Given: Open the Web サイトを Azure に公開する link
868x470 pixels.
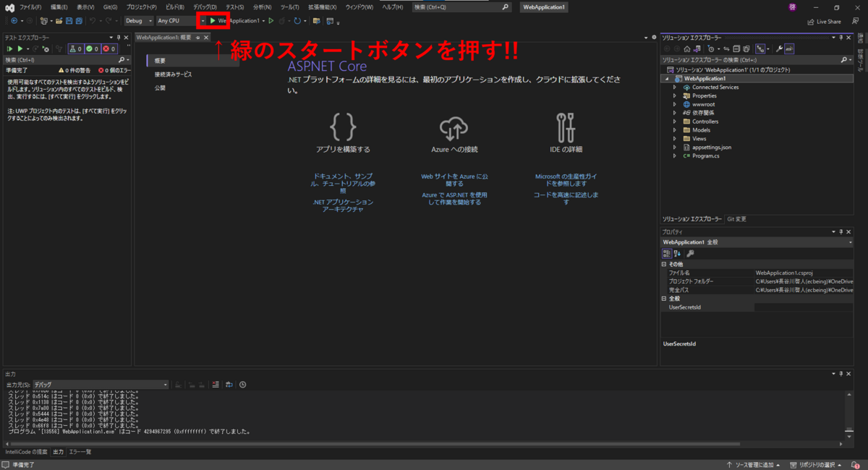Looking at the screenshot, I should point(454,180).
